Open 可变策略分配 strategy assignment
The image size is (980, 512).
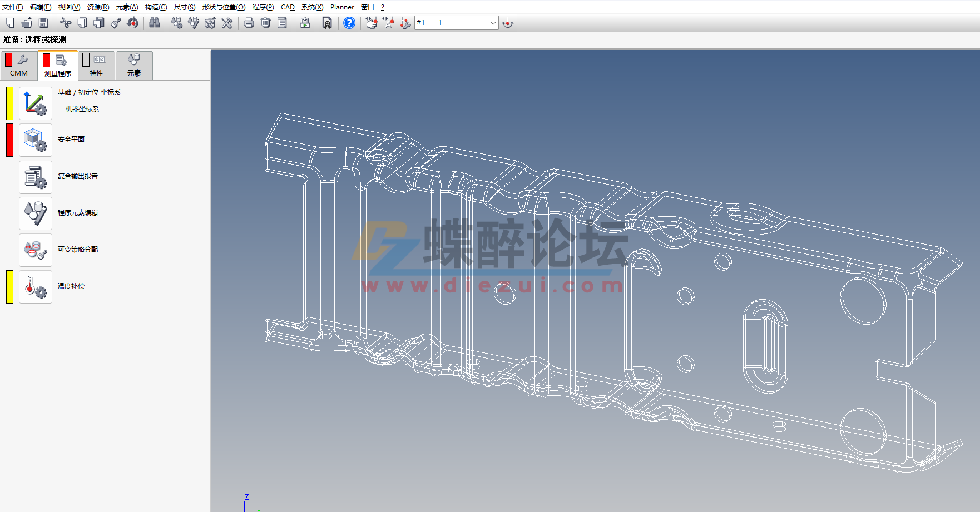(35, 250)
